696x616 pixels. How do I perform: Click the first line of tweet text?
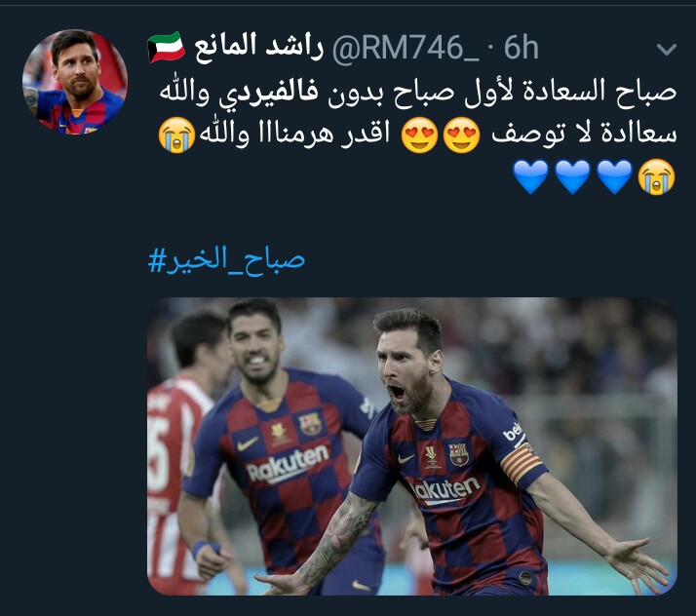pos(417,93)
